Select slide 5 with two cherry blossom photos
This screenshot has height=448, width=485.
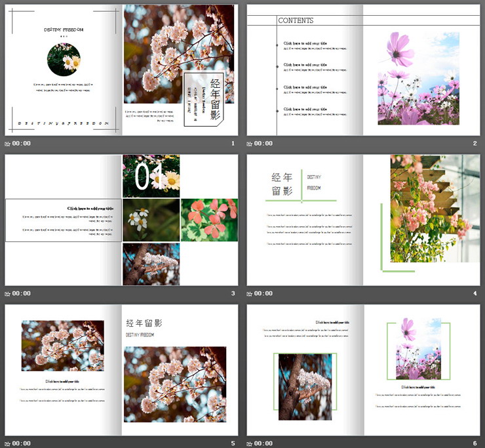(x=121, y=370)
